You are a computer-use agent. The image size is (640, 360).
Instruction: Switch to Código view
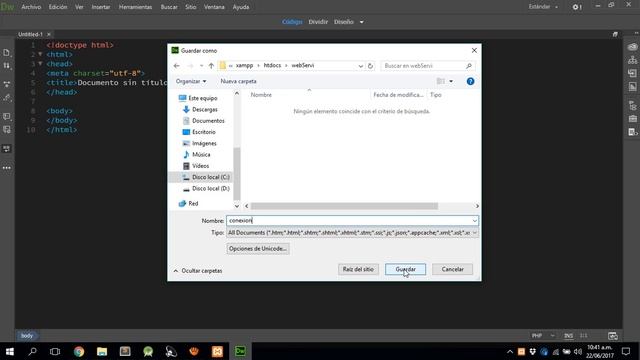(292, 22)
